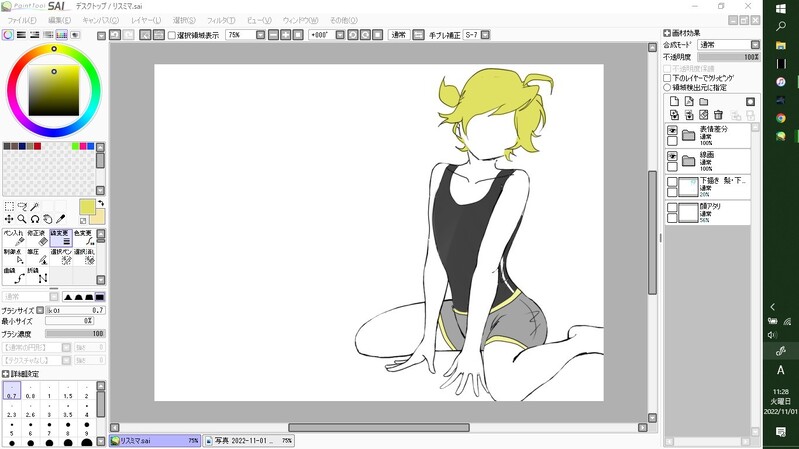The height and width of the screenshot is (449, 799).
Task: Click the zoom in plus button
Action: [286, 35]
